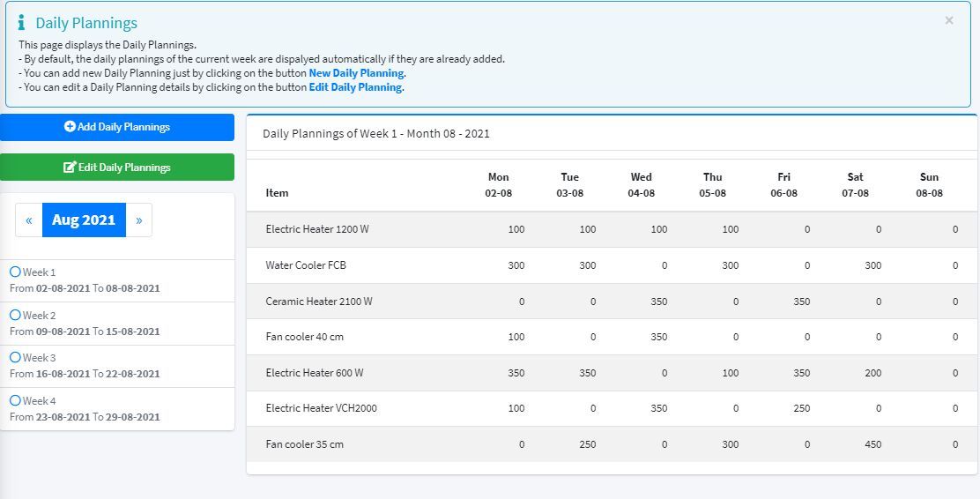Image resolution: width=980 pixels, height=499 pixels.
Task: Select the Week 1 radio button
Action: [15, 272]
